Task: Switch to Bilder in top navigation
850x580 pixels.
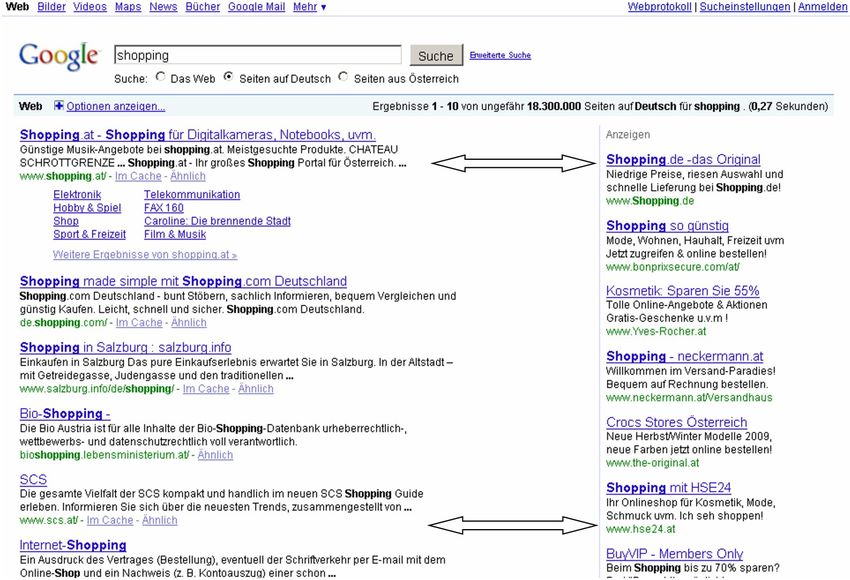Action: [x=51, y=7]
